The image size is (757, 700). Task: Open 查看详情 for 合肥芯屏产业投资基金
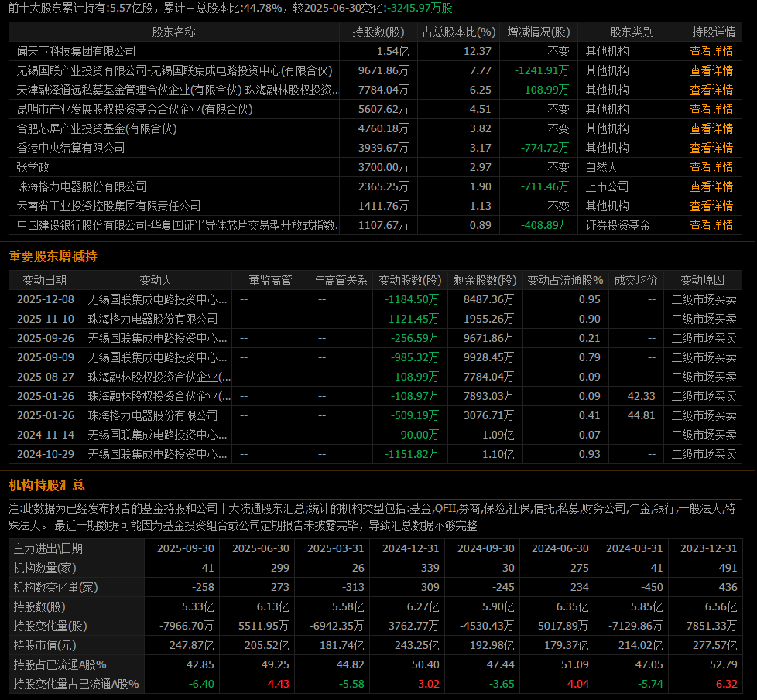(x=711, y=128)
